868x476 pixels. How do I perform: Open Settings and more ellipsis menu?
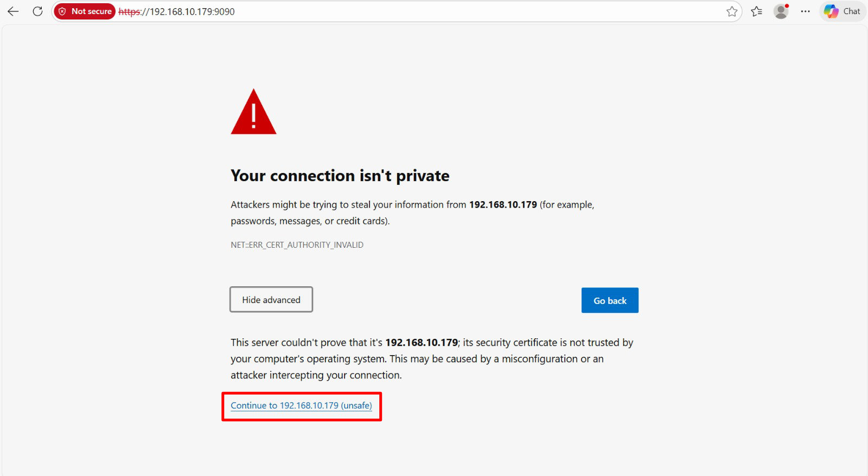806,11
